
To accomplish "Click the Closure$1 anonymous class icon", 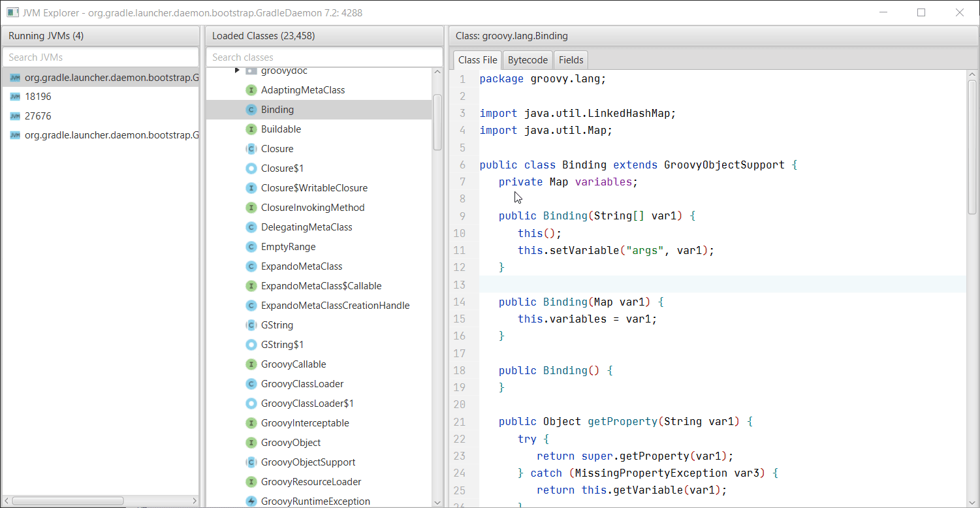I will pyautogui.click(x=251, y=168).
